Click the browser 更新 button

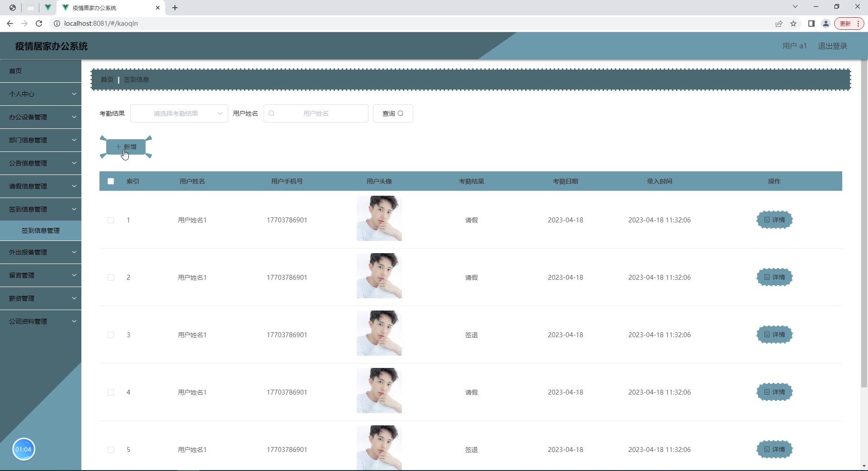tap(849, 24)
